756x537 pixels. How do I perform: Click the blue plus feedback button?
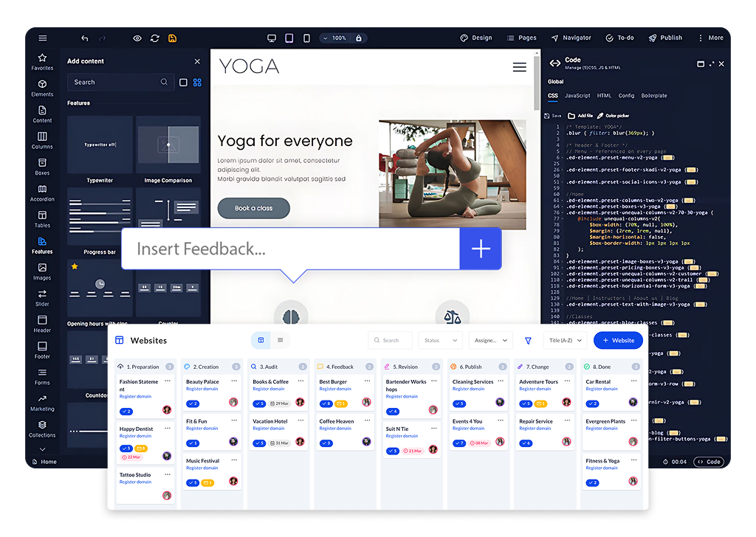[481, 249]
